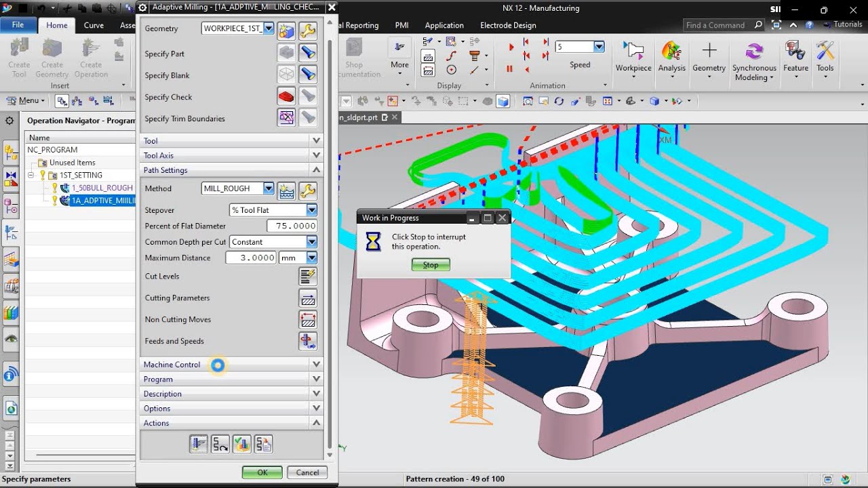Image resolution: width=868 pixels, height=488 pixels.
Task: Click the Tutorials link
Action: click(x=843, y=24)
